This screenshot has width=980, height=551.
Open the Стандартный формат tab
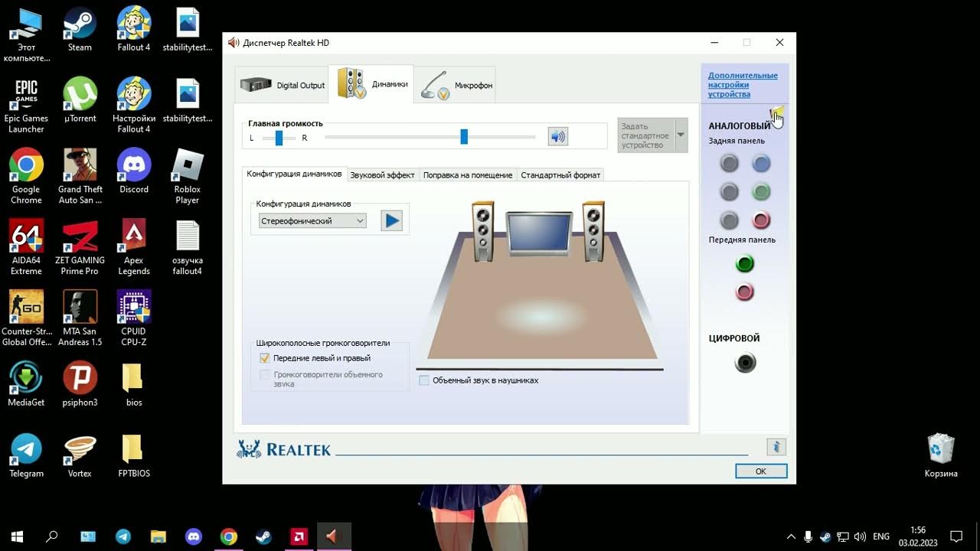pos(560,175)
